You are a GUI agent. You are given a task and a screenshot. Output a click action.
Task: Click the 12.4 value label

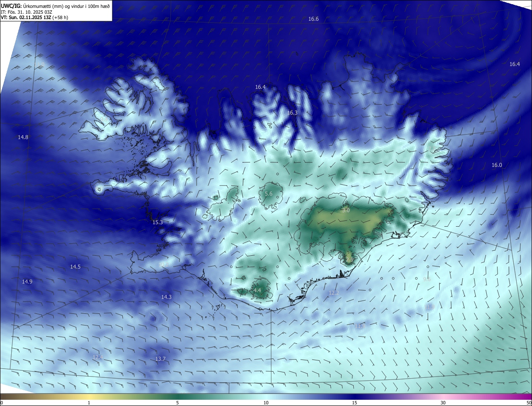click(98, 357)
